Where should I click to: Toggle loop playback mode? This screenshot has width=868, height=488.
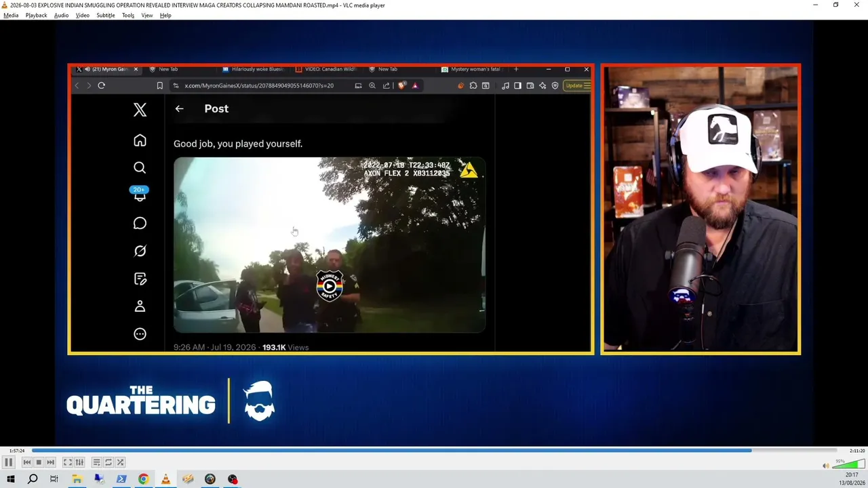pos(108,462)
